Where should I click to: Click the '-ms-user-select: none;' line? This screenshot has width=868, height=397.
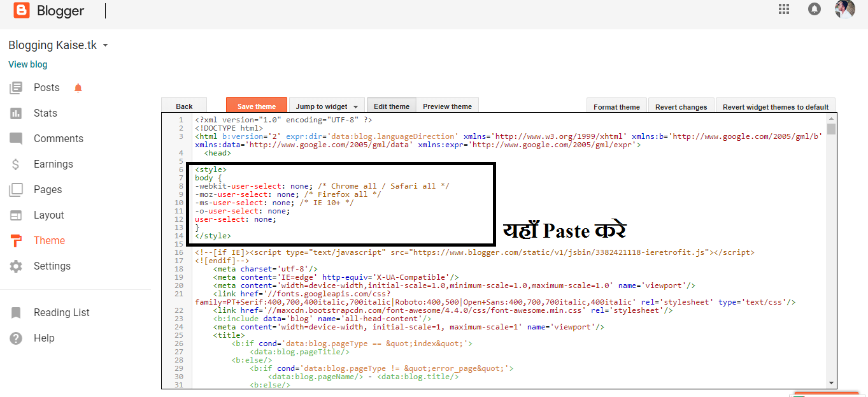[274, 203]
